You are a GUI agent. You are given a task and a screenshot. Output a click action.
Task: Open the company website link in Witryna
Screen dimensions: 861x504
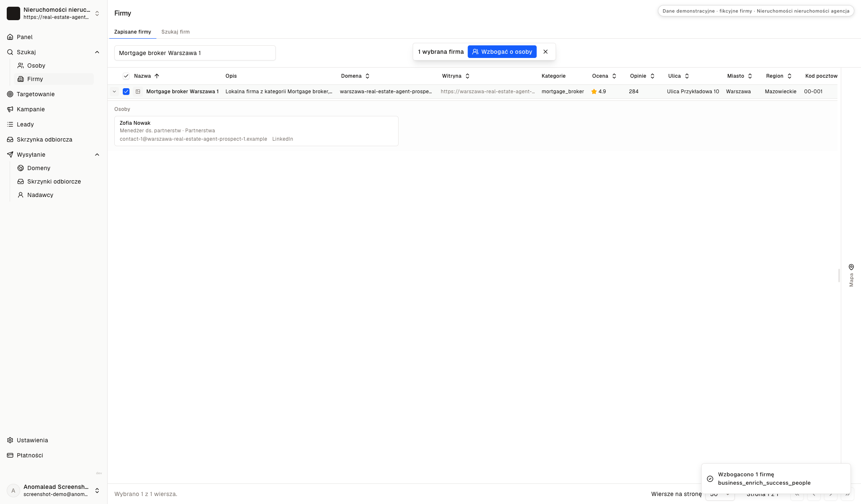click(488, 92)
